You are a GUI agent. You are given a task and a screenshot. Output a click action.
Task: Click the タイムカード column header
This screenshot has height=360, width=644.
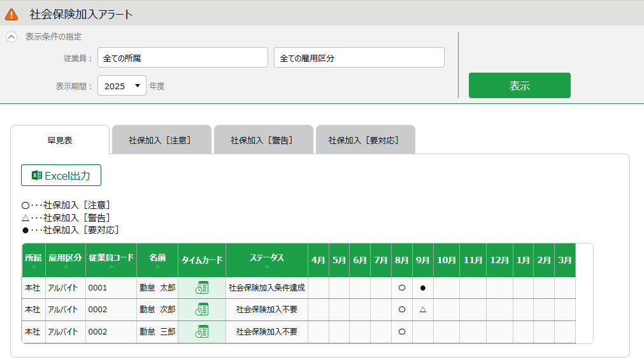[x=202, y=260]
